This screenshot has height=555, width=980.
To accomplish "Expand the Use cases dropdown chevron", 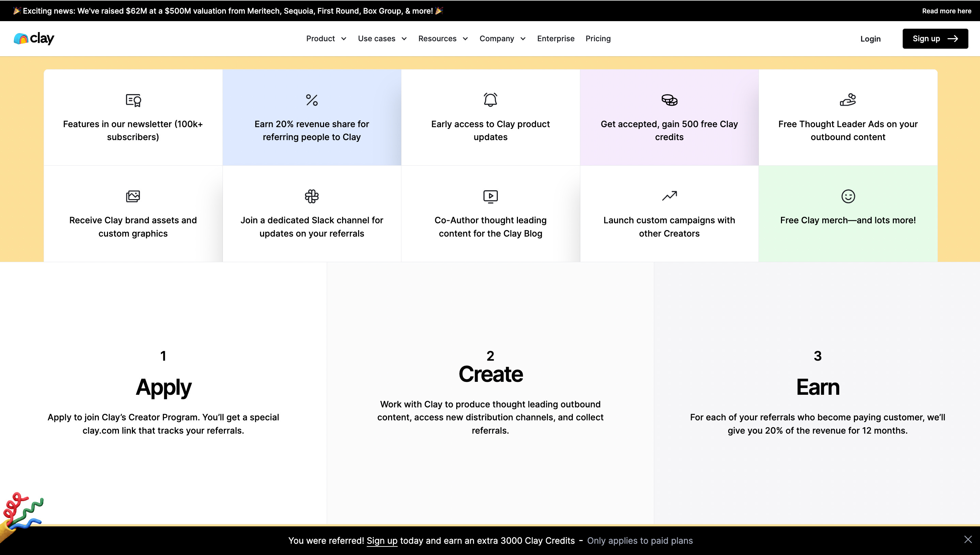I will pos(404,39).
